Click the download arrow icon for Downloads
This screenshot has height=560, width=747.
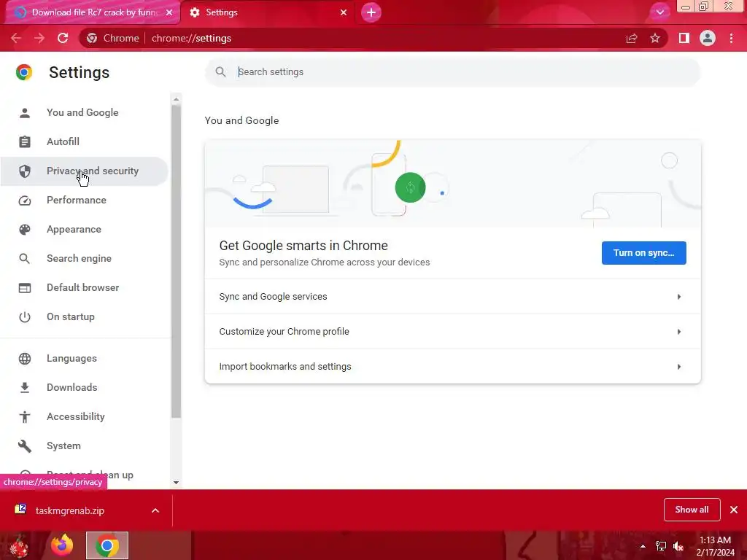click(x=25, y=388)
